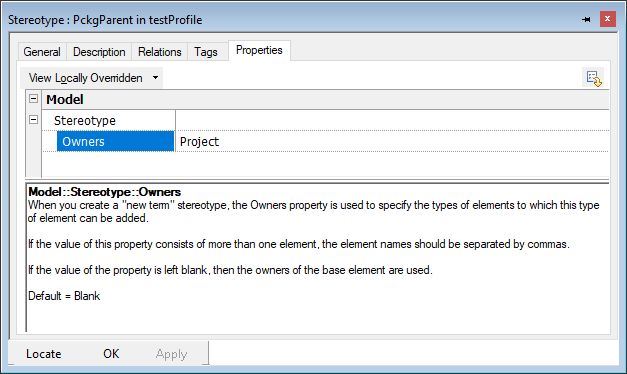The width and height of the screenshot is (627, 374).
Task: Close the Stereotype dialog
Action: tap(607, 19)
